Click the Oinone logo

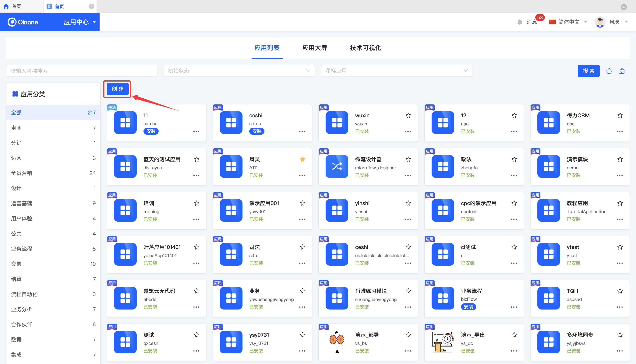(x=23, y=22)
